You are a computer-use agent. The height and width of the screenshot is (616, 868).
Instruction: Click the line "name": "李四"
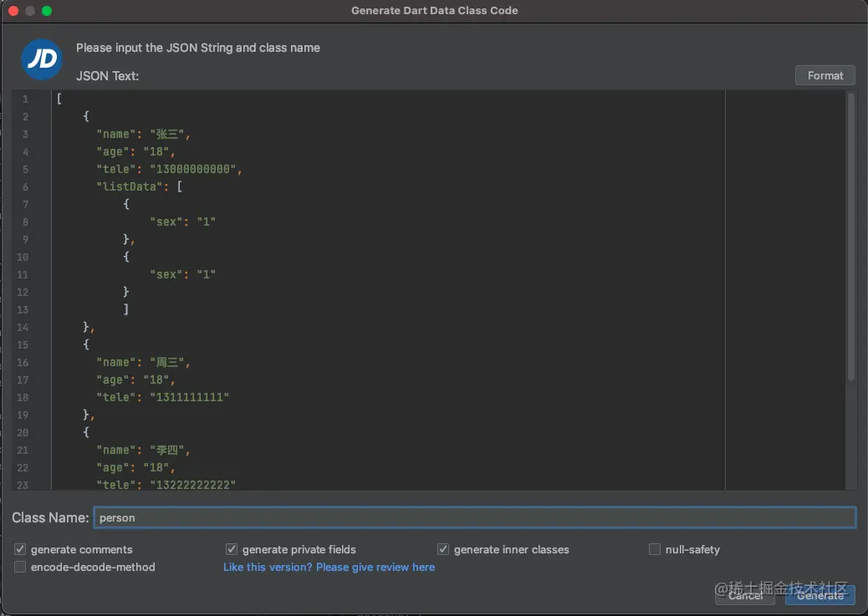(143, 450)
